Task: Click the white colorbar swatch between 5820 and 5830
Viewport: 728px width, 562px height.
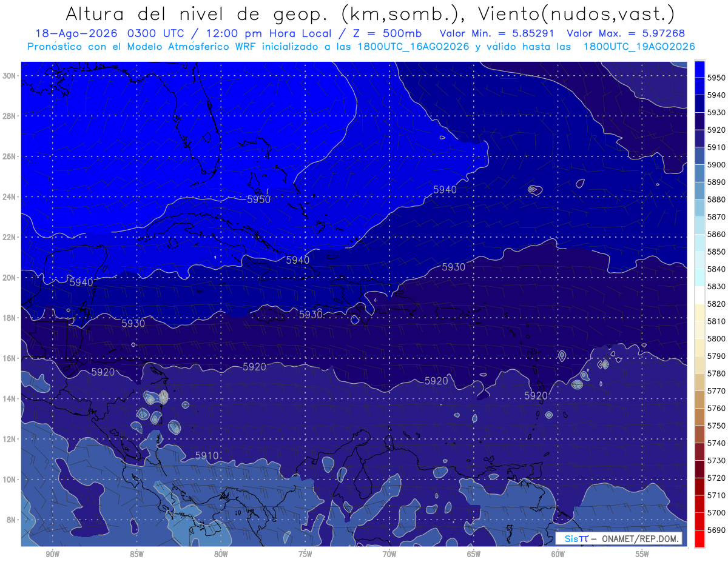Action: tap(699, 295)
